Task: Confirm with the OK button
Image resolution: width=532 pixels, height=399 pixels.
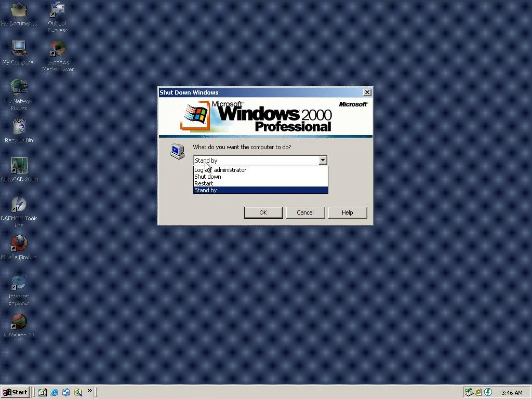Action: (263, 212)
